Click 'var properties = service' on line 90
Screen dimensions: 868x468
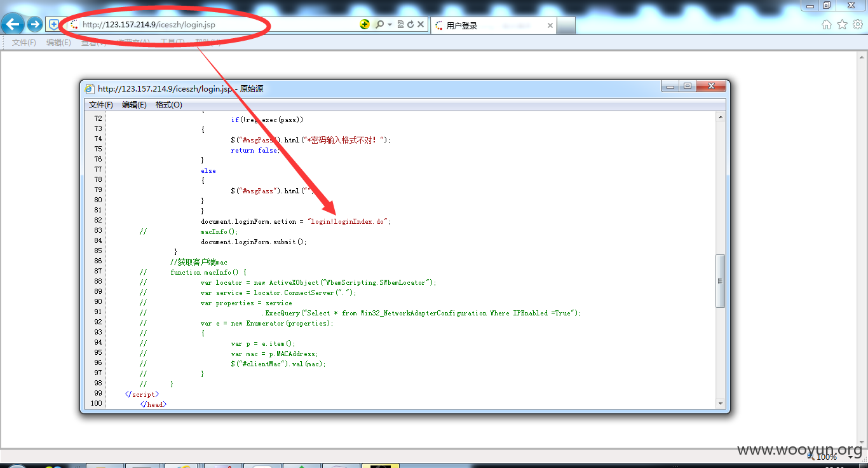pyautogui.click(x=247, y=303)
